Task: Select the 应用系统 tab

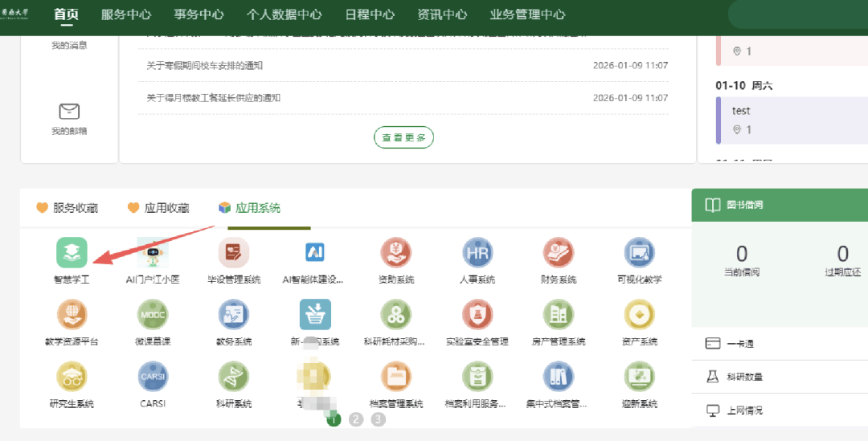Action: (250, 208)
